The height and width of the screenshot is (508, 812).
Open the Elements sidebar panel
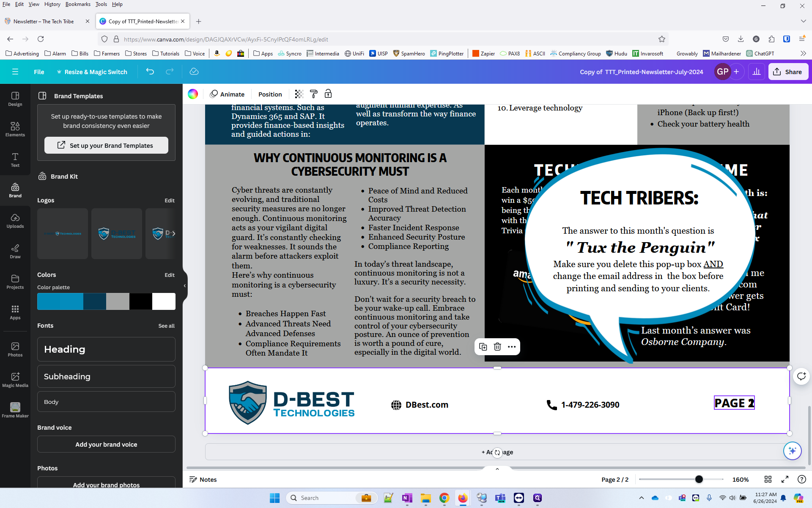click(x=15, y=130)
